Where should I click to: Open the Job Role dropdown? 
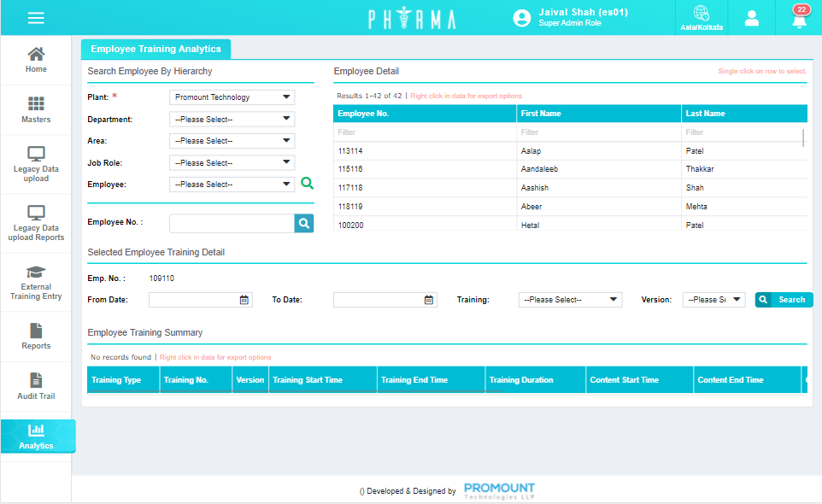[232, 163]
